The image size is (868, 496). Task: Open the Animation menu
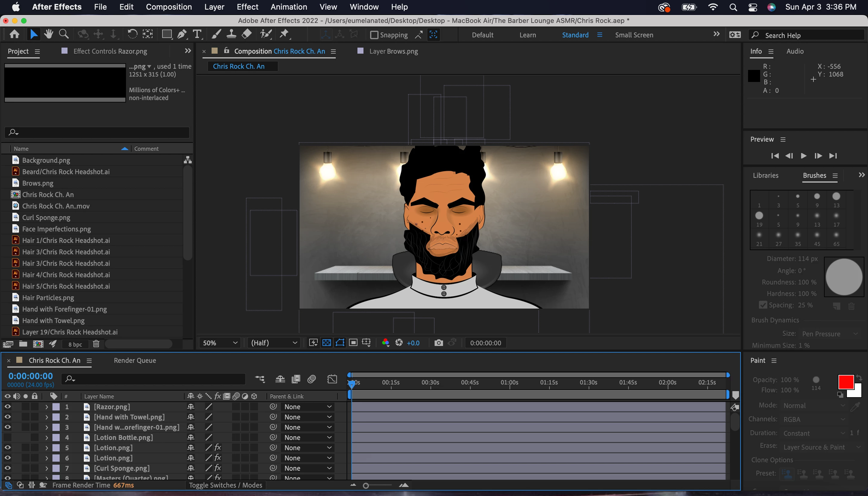click(288, 7)
